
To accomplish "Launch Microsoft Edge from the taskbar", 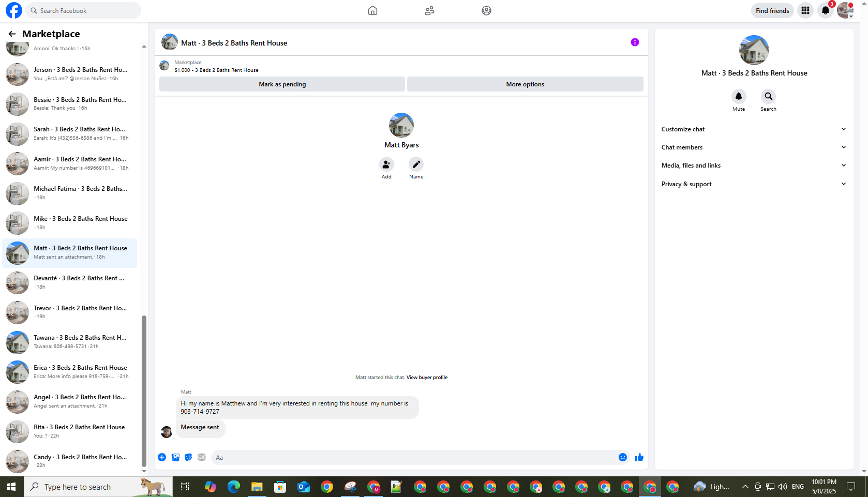I will pyautogui.click(x=234, y=487).
